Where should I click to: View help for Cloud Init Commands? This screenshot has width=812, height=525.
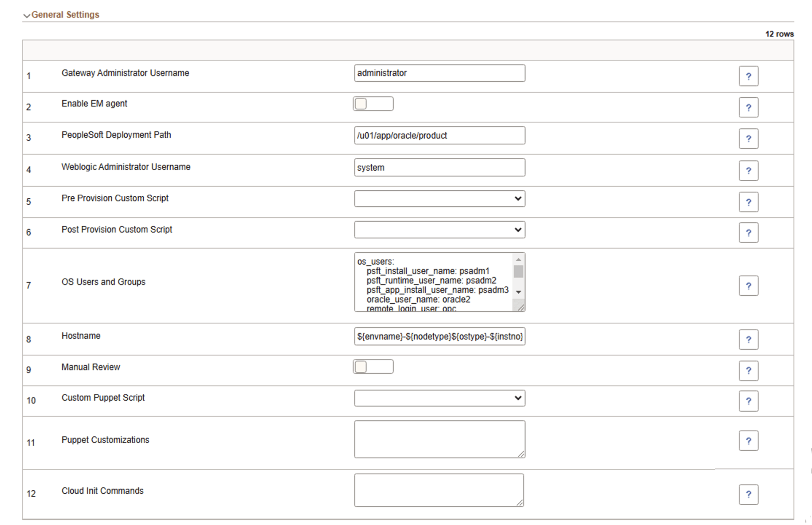click(749, 494)
